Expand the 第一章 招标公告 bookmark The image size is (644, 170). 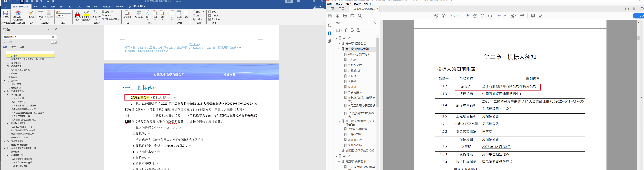click(339, 44)
